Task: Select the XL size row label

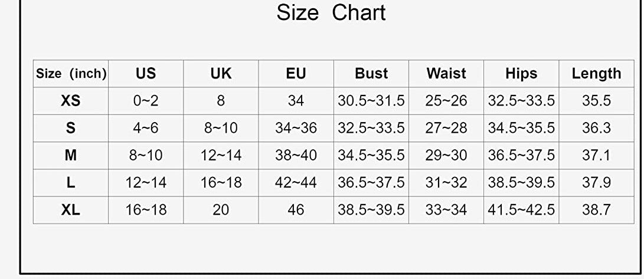Action: 71,210
